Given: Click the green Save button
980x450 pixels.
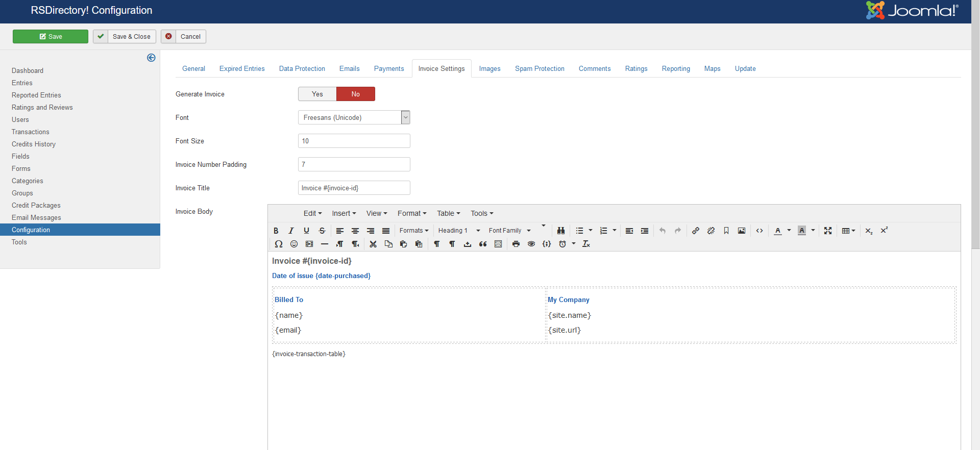Looking at the screenshot, I should (51, 36).
